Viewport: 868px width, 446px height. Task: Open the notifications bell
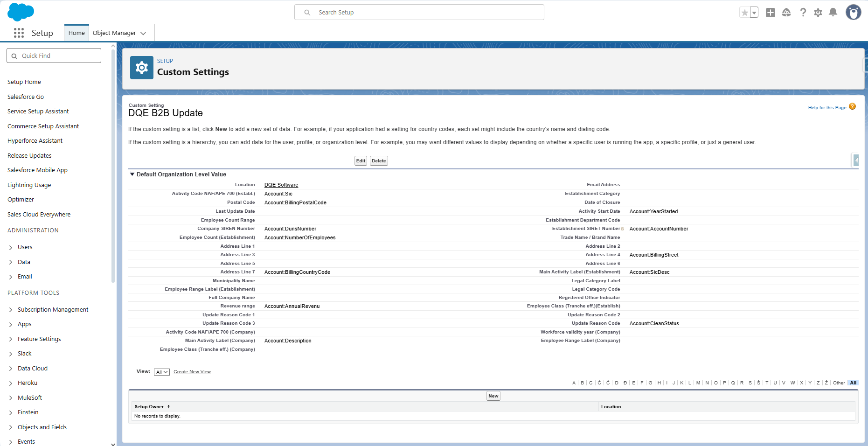(x=833, y=13)
